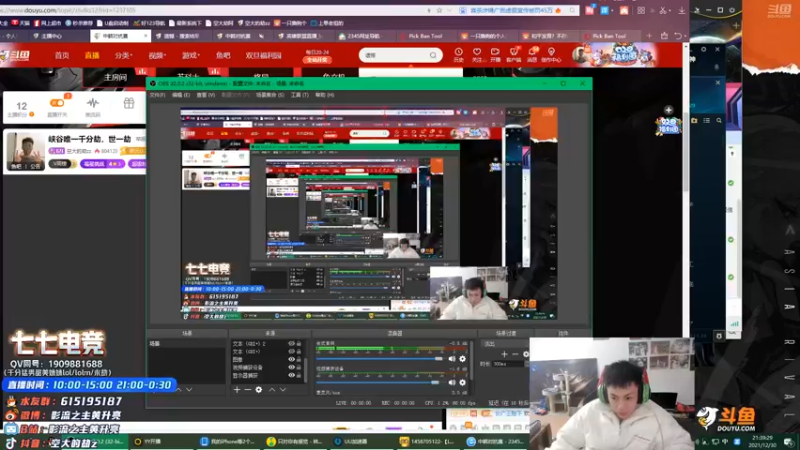Lock the 文本 (GDI+) 2 source
Screen dimensions: 800x450
tap(299, 344)
